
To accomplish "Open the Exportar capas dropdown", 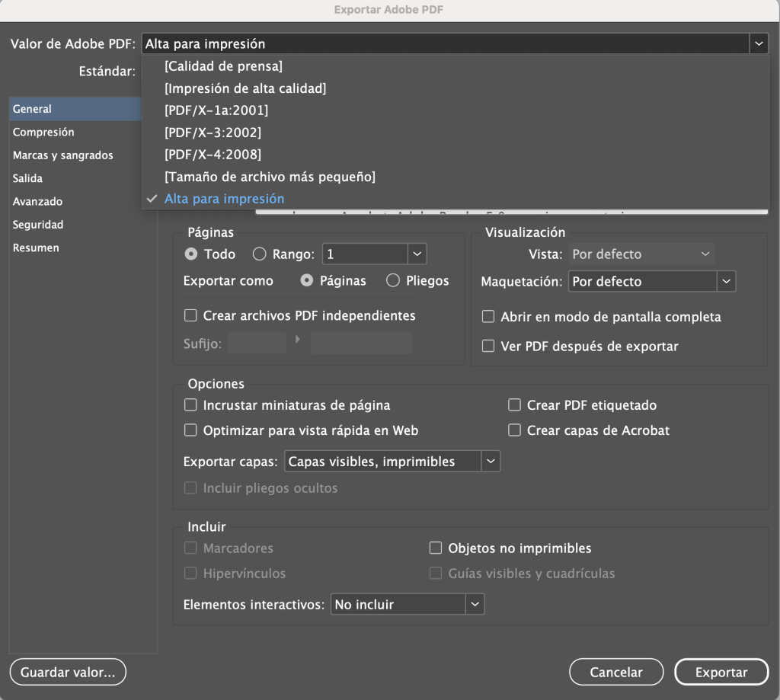I will (x=392, y=462).
